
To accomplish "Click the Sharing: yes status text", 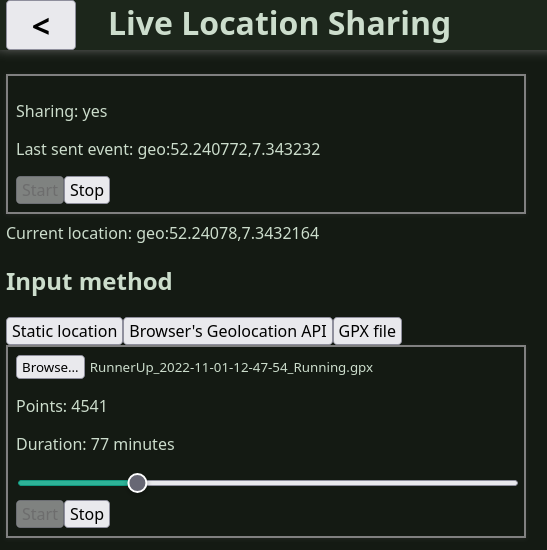I will [62, 112].
